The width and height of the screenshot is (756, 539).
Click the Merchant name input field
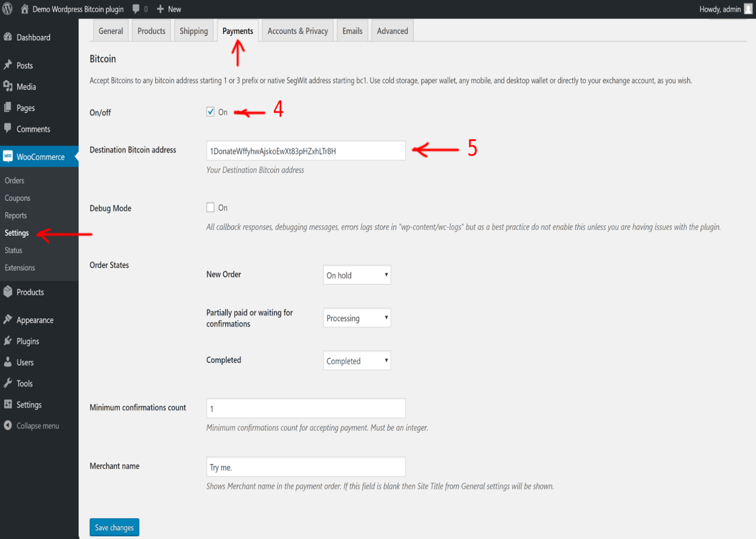point(306,467)
